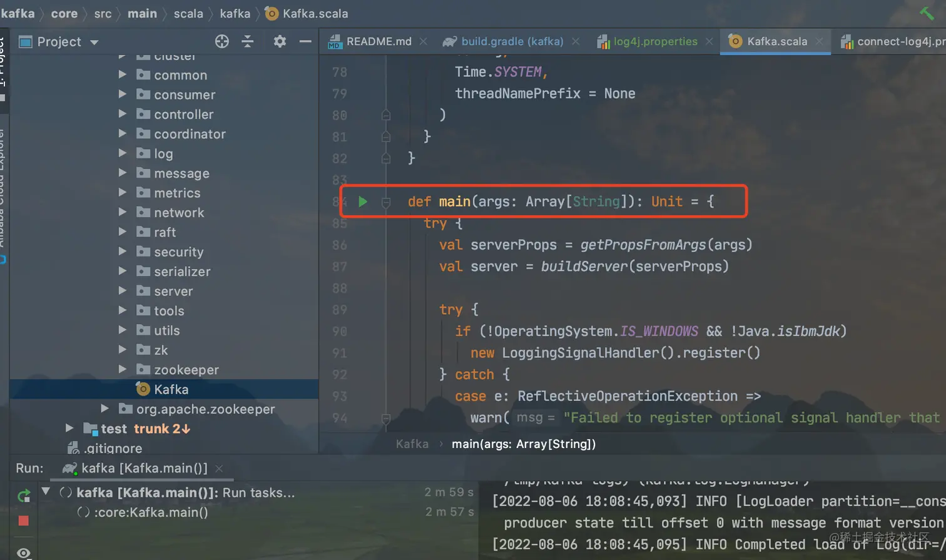Select the security folder in tree
The height and width of the screenshot is (560, 946).
pos(178,252)
